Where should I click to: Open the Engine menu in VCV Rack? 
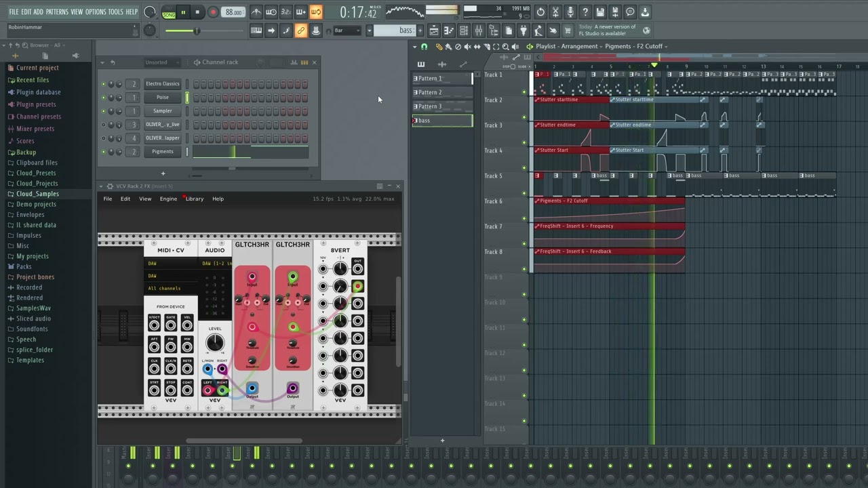[x=168, y=199]
